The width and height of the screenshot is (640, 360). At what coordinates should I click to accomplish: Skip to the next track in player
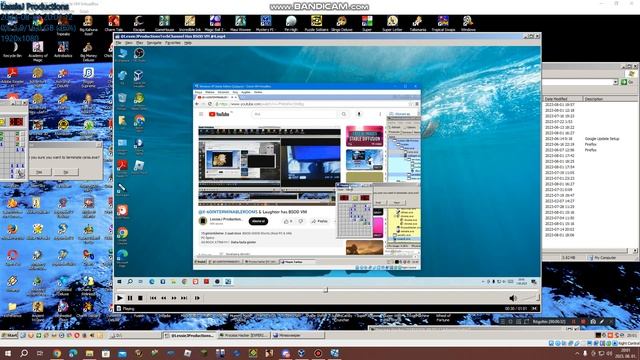(184, 298)
